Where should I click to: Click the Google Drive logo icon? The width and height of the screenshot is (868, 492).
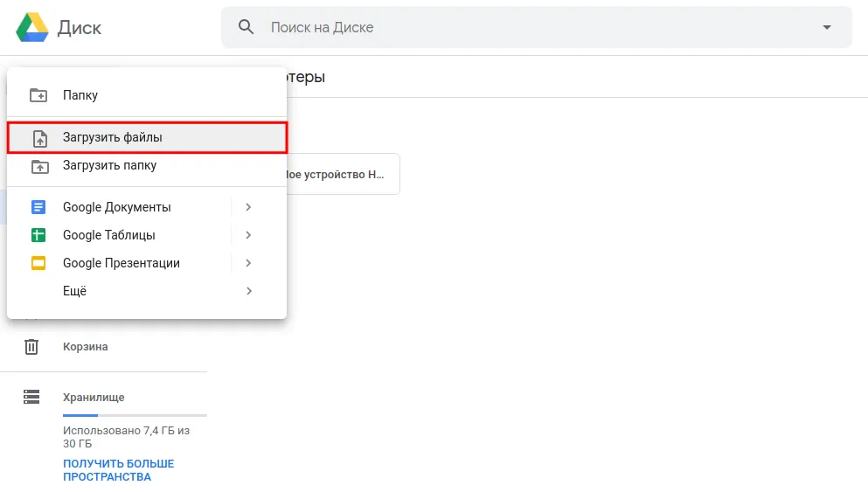tap(32, 28)
